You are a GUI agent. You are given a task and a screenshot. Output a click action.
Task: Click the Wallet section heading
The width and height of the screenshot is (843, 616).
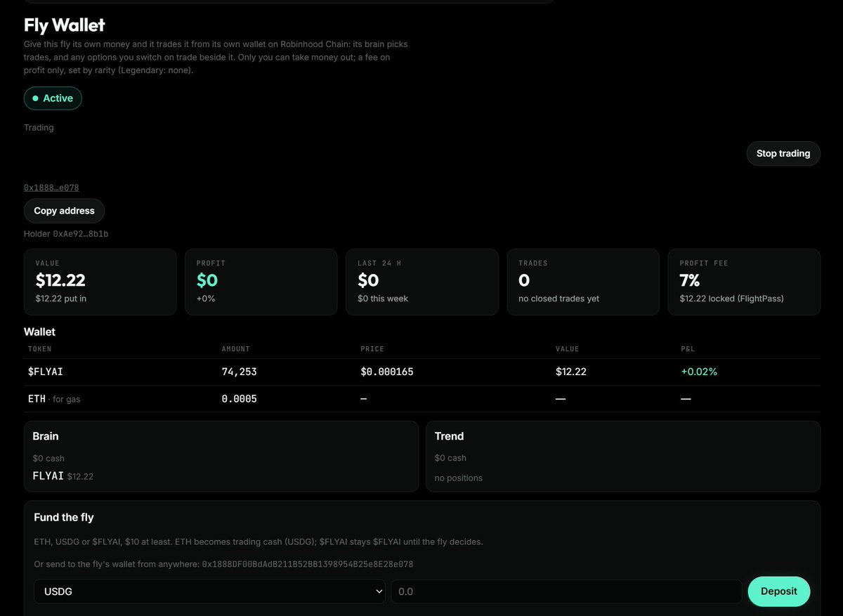tap(39, 332)
